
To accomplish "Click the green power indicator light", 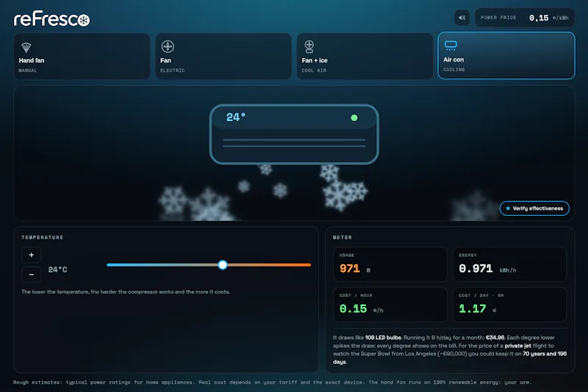I will 354,118.
